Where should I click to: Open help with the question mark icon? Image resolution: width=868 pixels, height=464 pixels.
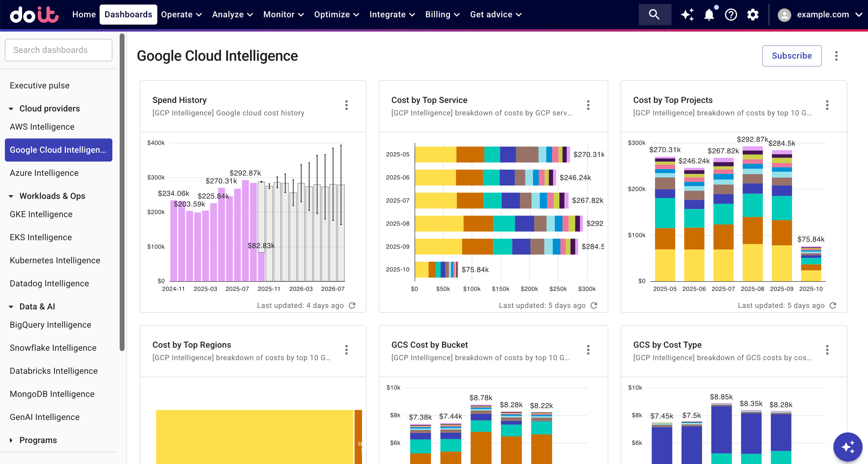[x=730, y=14]
